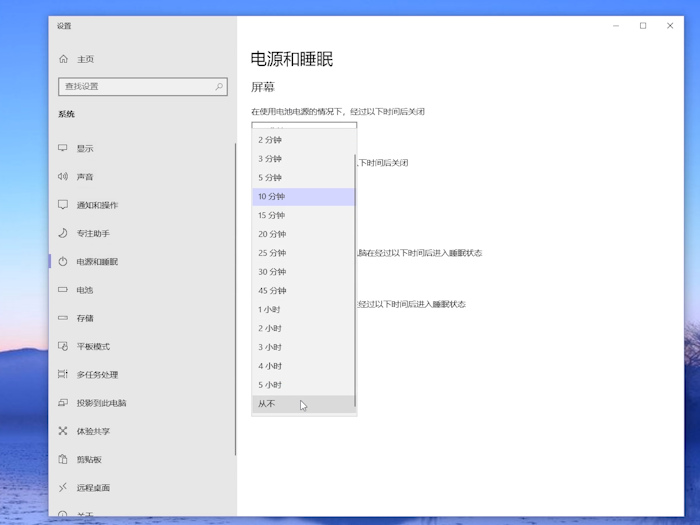
Task: Select 2 分钟 in the dropdown list
Action: point(304,140)
